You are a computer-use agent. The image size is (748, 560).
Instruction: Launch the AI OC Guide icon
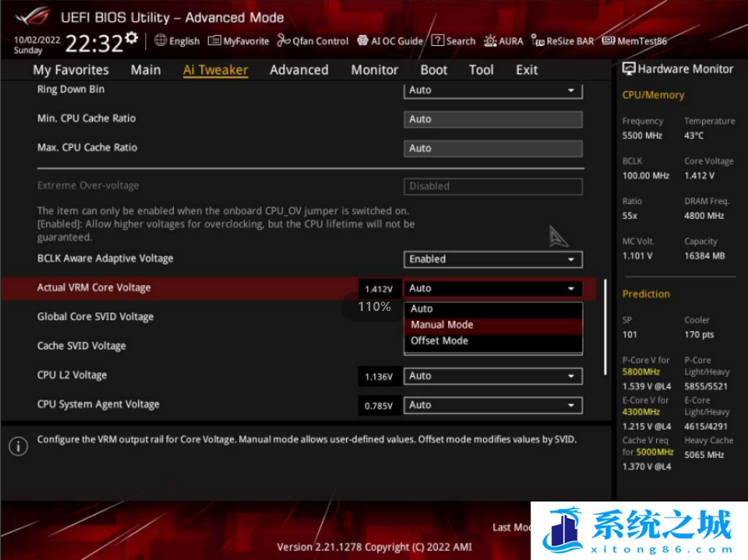pos(363,41)
